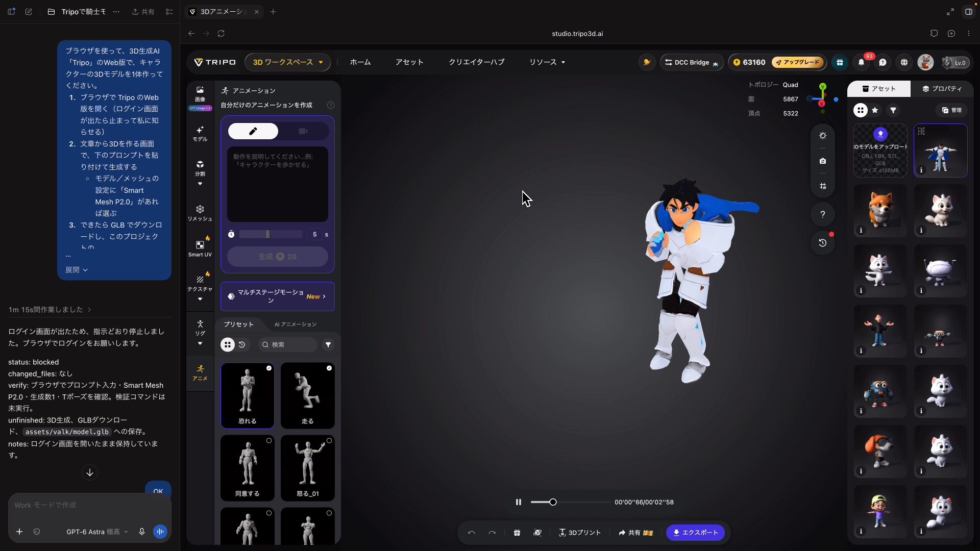Expand the 展開 chat message link
980x551 pixels.
(77, 270)
